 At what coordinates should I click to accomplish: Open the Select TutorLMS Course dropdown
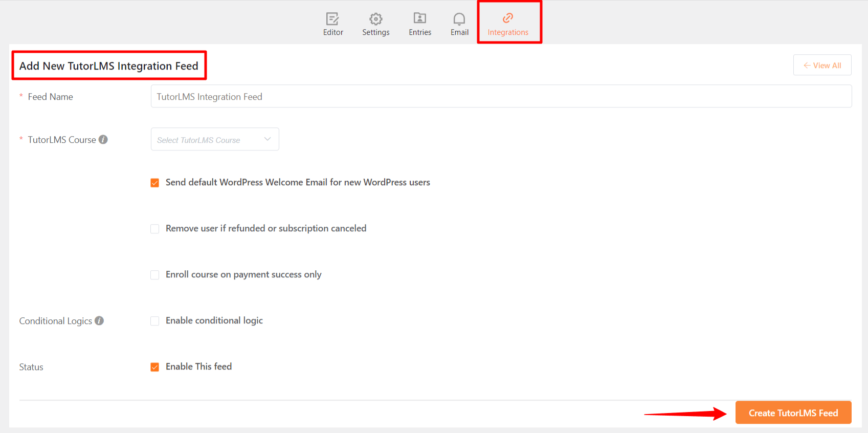pos(215,139)
